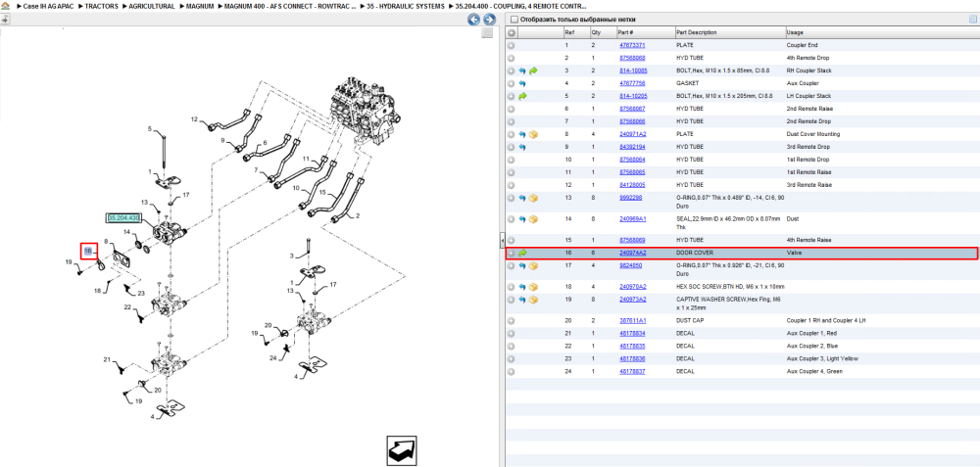Click the plus icon in the table header
The image size is (980, 467).
[512, 32]
